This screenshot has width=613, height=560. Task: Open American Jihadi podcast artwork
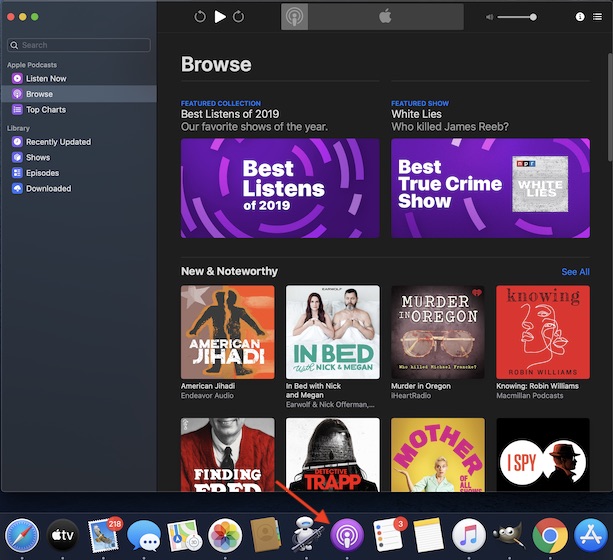pyautogui.click(x=227, y=332)
